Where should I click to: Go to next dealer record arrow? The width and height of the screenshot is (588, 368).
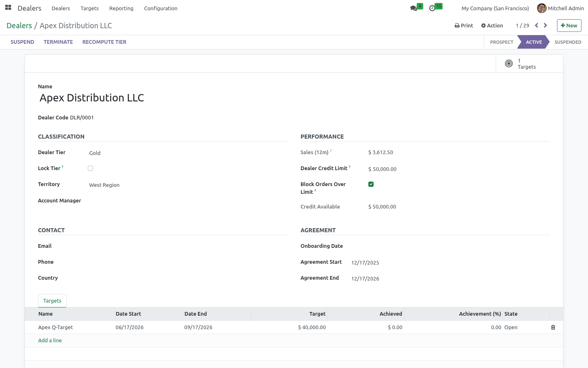[x=545, y=25]
